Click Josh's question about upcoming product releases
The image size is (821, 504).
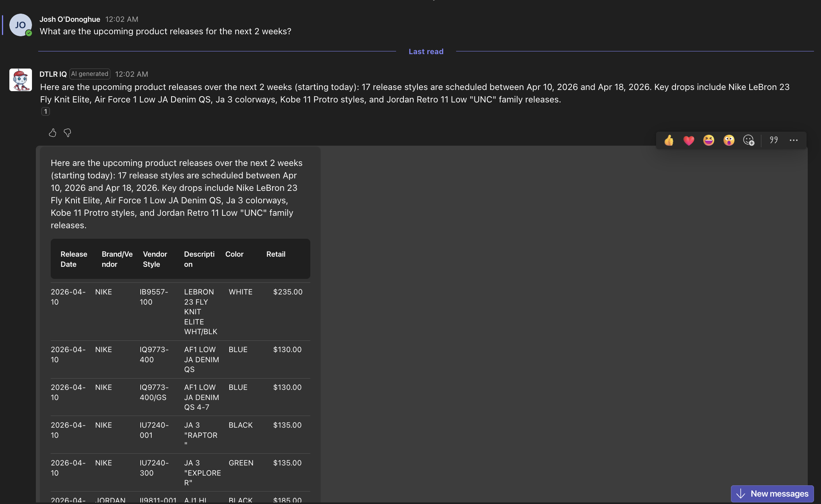point(165,31)
